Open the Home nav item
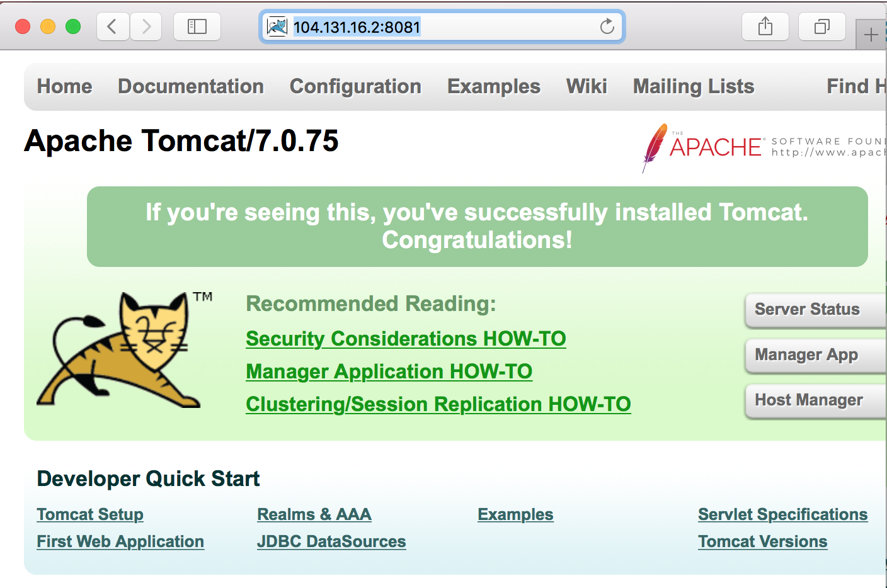 tap(64, 86)
